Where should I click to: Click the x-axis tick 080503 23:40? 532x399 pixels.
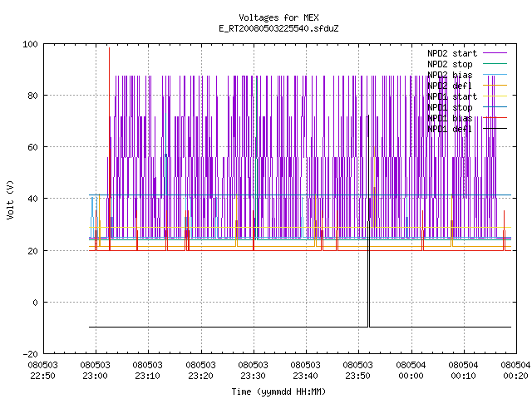tap(305, 371)
